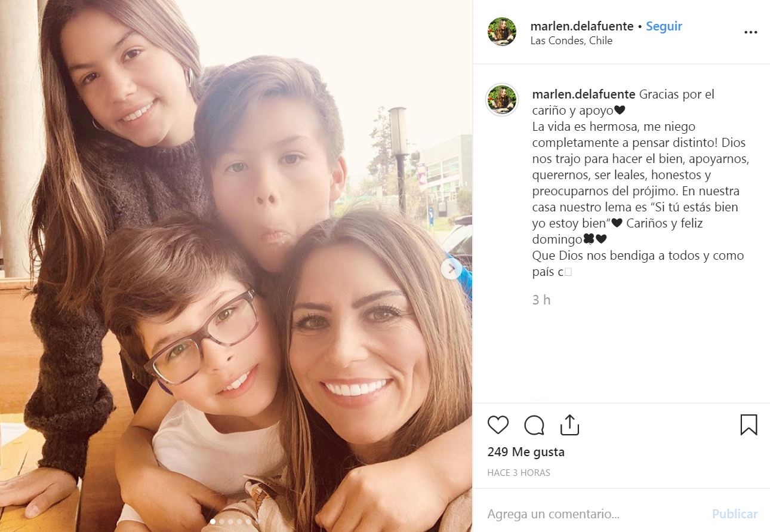This screenshot has width=770, height=532.
Task: Post the comment with the Publicar button
Action: (x=735, y=513)
